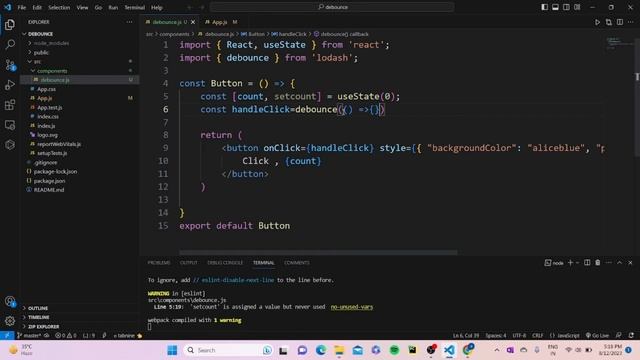
Task: Split the terminal panel
Action: (587, 263)
